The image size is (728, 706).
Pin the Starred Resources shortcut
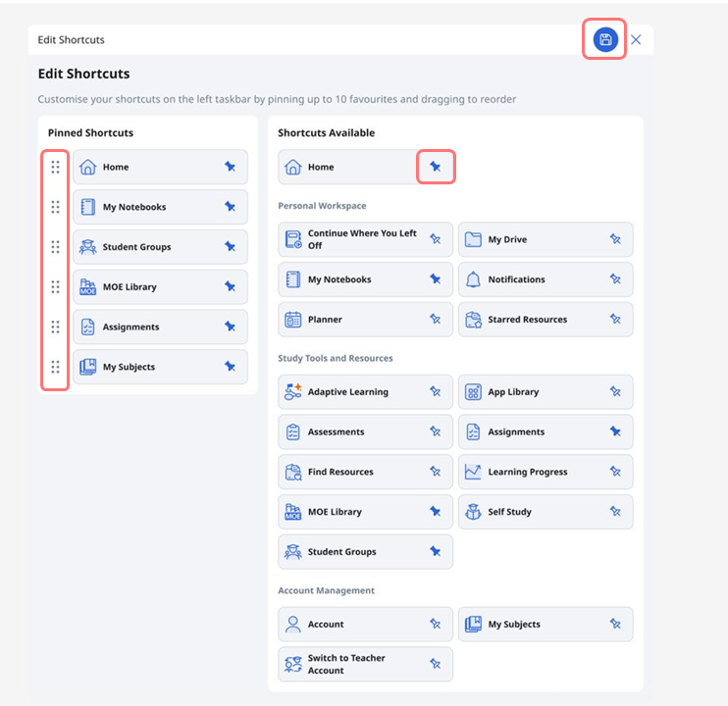[615, 320]
